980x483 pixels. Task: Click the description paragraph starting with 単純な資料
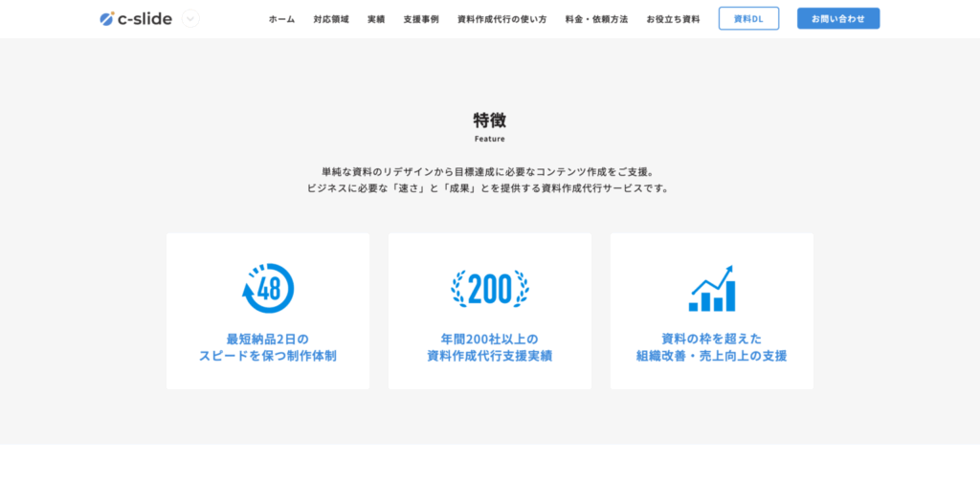489,179
